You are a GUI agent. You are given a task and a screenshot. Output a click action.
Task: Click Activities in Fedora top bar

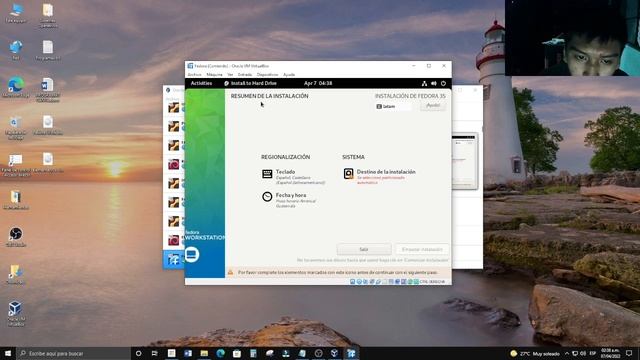(201, 83)
